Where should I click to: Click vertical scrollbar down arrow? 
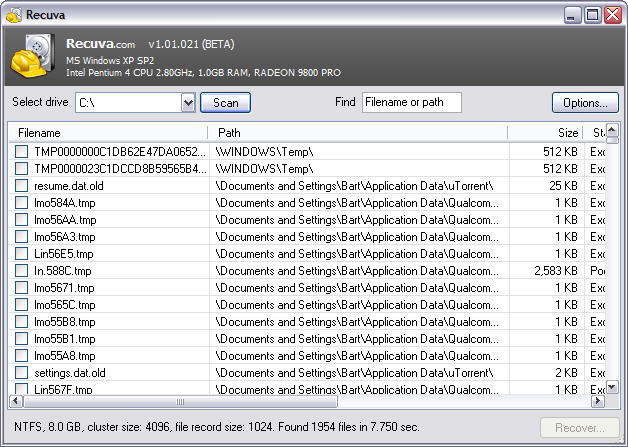[x=612, y=387]
